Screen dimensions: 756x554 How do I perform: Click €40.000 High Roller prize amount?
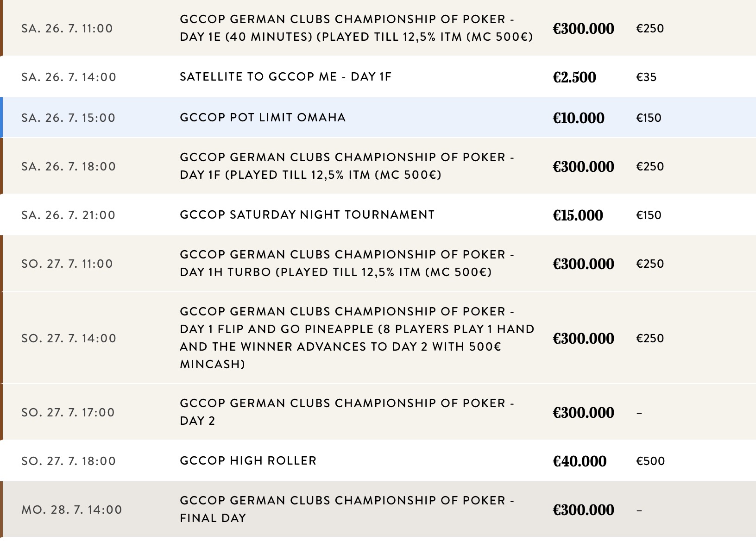coord(580,461)
